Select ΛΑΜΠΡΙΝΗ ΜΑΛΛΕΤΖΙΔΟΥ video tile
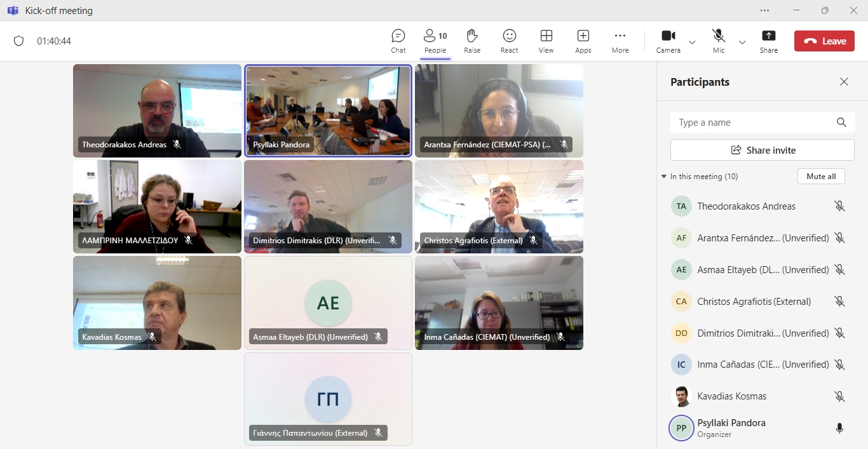The image size is (868, 449). click(x=157, y=206)
